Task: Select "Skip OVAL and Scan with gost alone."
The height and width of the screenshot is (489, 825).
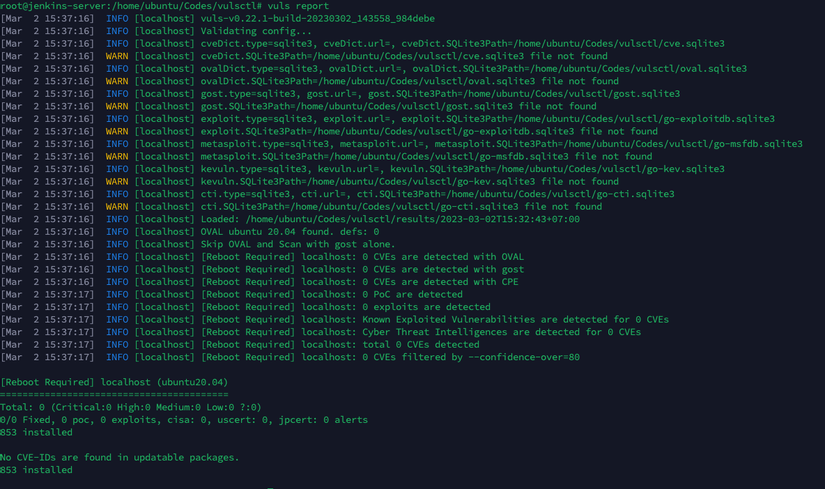Action: click(x=298, y=244)
